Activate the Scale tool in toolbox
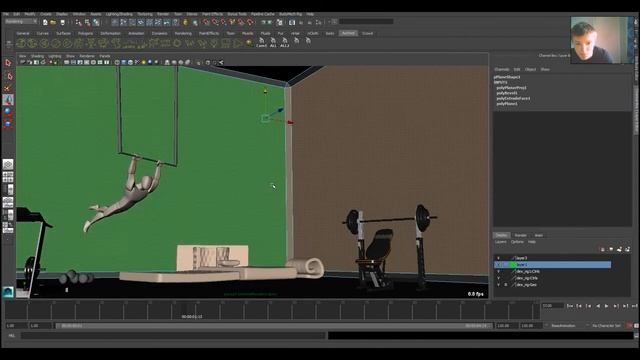Screen dimensions: 640x360 click(x=8, y=122)
